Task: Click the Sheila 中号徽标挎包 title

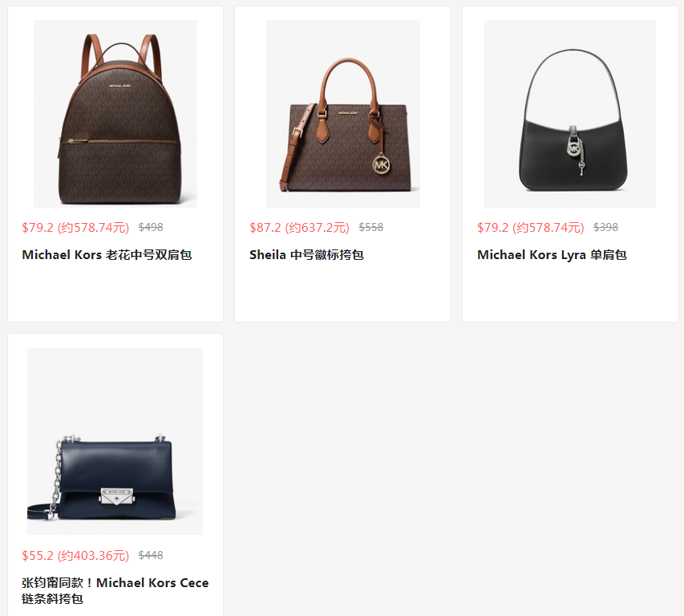Action: click(x=306, y=255)
